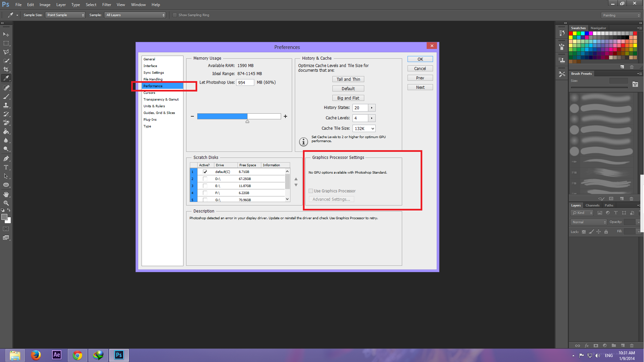Click Guides Grid and Slices option
The width and height of the screenshot is (644, 362).
(159, 113)
